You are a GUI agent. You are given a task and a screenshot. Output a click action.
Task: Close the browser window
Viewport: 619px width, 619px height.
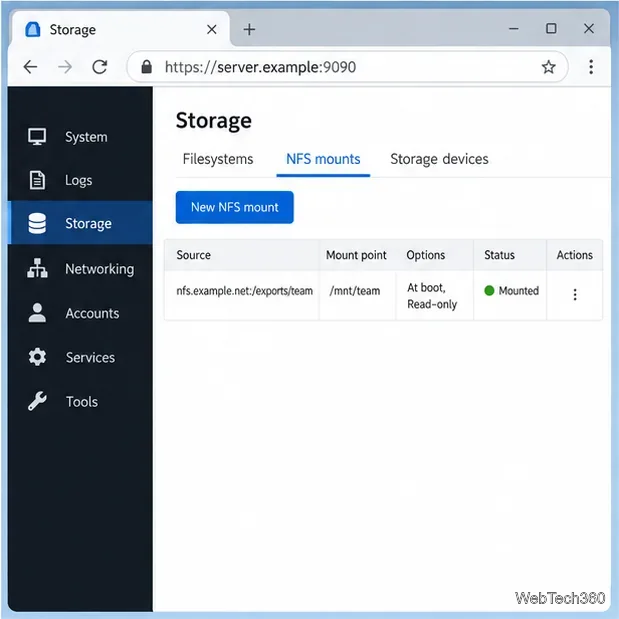[x=589, y=28]
